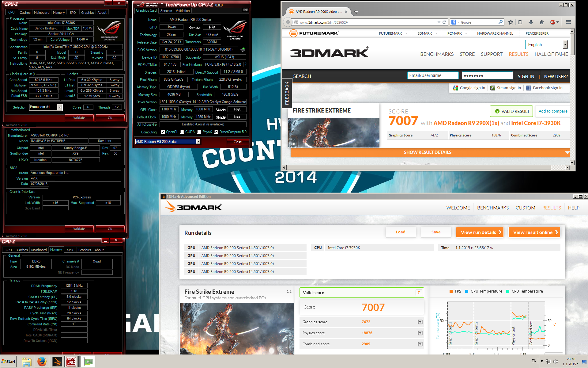Viewport: 588px width, 368px height.
Task: Open HALL OF FAME on 3DMark website
Action: coord(551,54)
